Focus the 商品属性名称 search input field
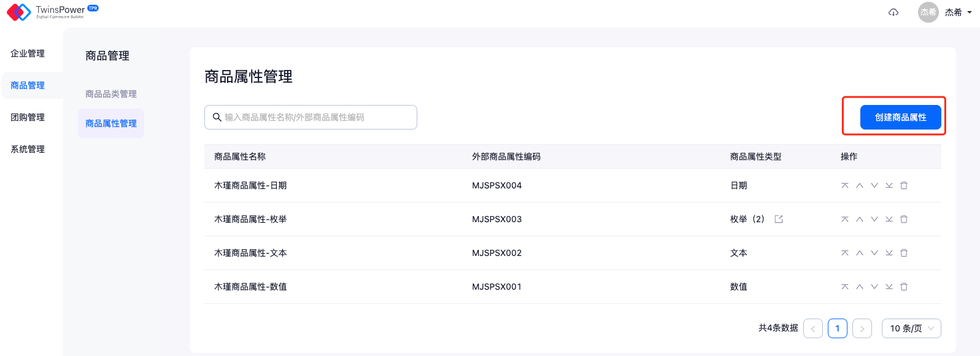This screenshot has width=980, height=356. (316, 117)
